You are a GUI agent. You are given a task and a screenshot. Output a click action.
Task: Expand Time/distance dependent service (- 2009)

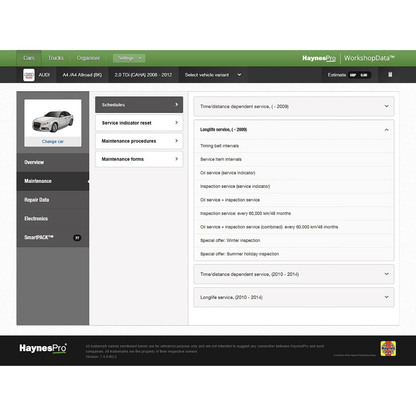tap(294, 106)
